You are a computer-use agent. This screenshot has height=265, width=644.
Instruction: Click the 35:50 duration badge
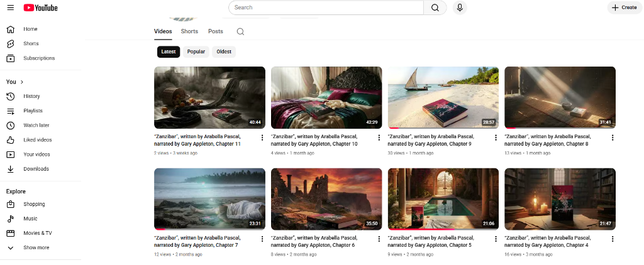point(372,224)
